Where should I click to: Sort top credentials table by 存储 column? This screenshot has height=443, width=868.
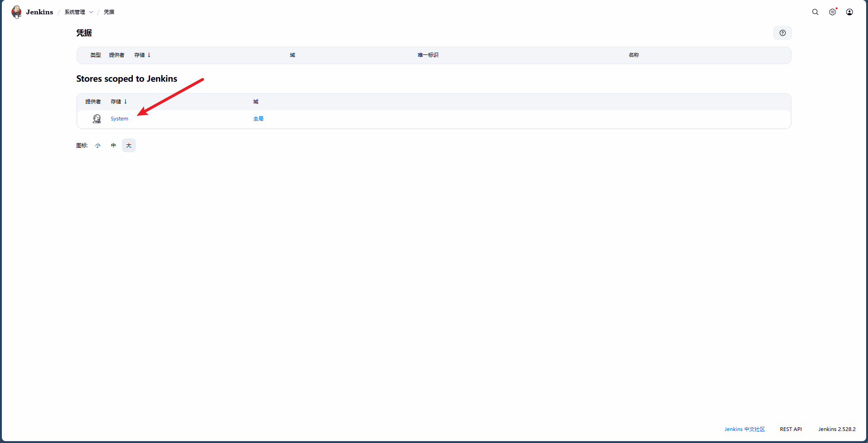pos(142,55)
